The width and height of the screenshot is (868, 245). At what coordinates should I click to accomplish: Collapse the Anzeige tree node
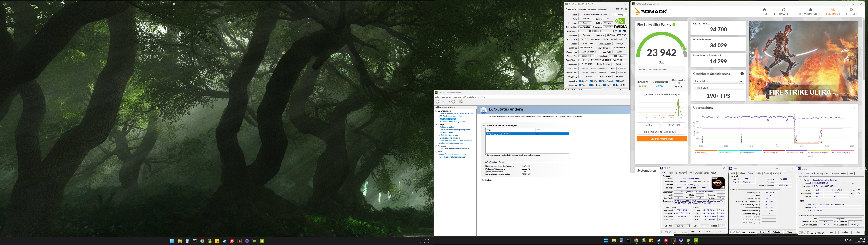(436, 124)
